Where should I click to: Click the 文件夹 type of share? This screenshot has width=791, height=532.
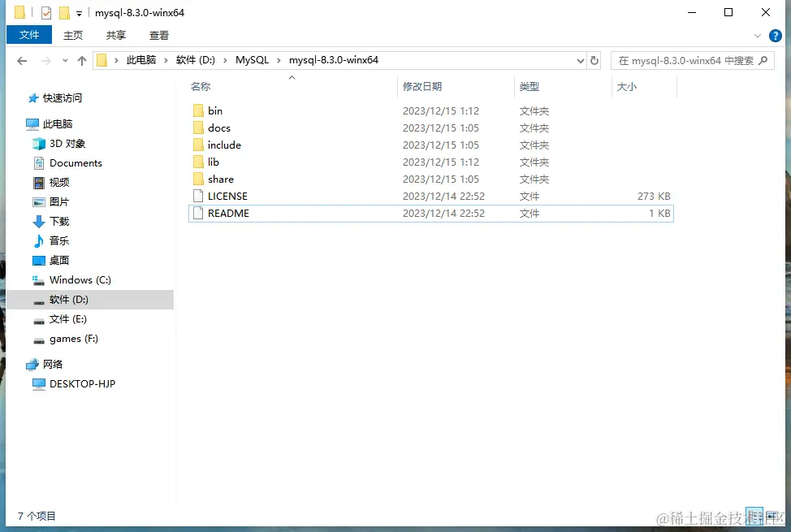(534, 179)
